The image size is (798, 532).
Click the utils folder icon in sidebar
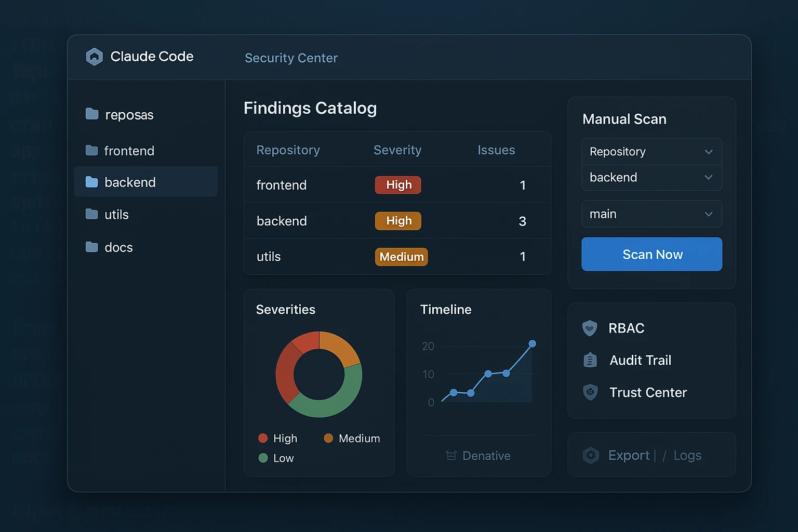point(91,214)
